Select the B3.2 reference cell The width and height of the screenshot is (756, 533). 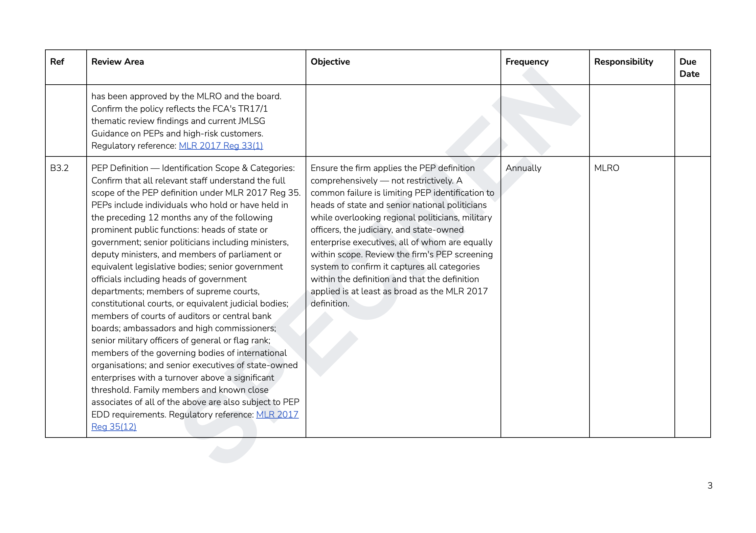point(60,168)
